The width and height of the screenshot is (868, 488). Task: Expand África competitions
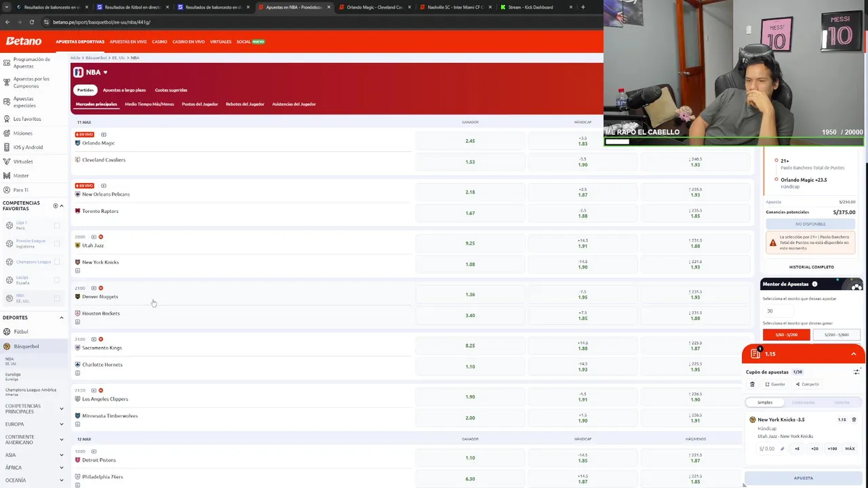pyautogui.click(x=61, y=468)
